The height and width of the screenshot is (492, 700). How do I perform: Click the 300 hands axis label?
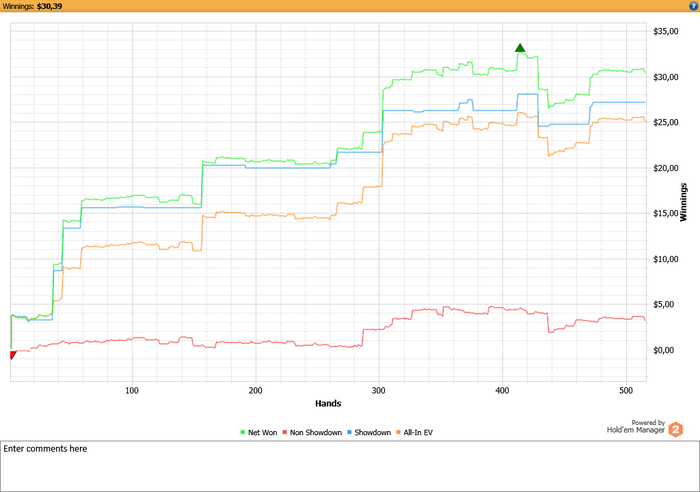point(379,391)
